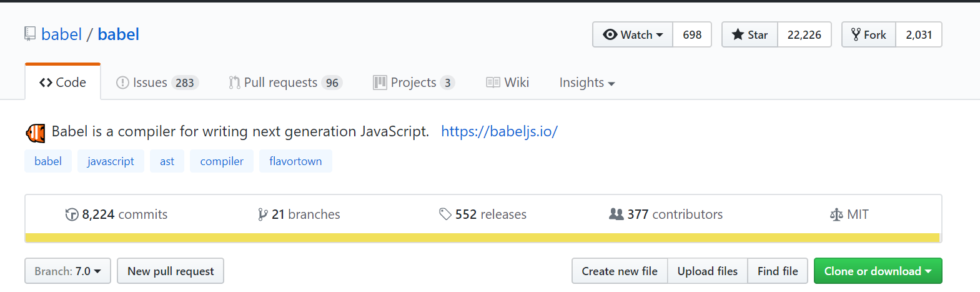Click the contributors people icon
The height and width of the screenshot is (292, 980).
pyautogui.click(x=616, y=214)
